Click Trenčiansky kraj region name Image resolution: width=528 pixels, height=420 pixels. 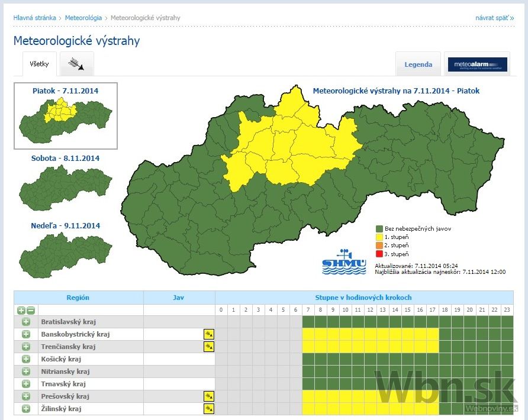click(68, 346)
